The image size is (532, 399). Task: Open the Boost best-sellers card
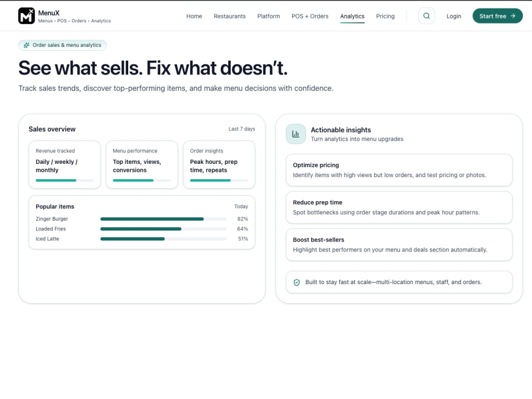(399, 245)
